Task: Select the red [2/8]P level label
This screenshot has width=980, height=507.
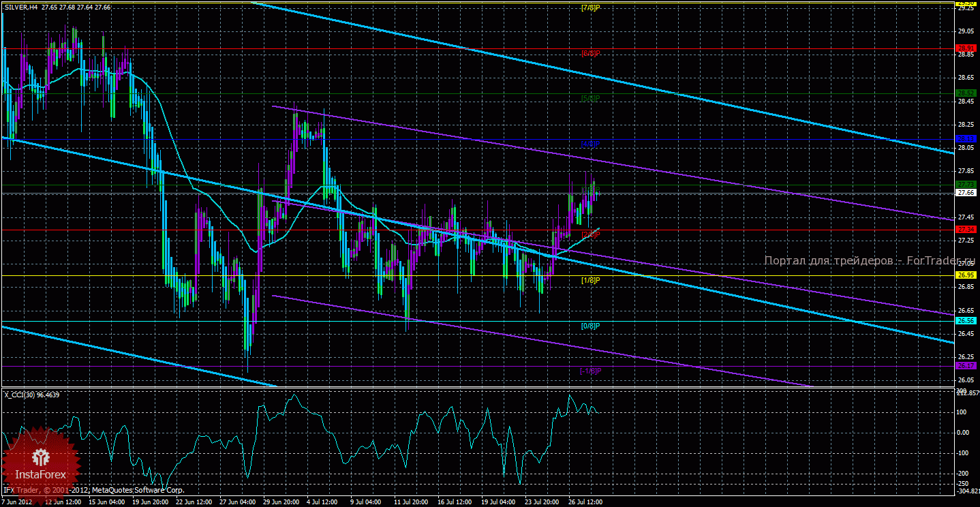Action: point(590,234)
